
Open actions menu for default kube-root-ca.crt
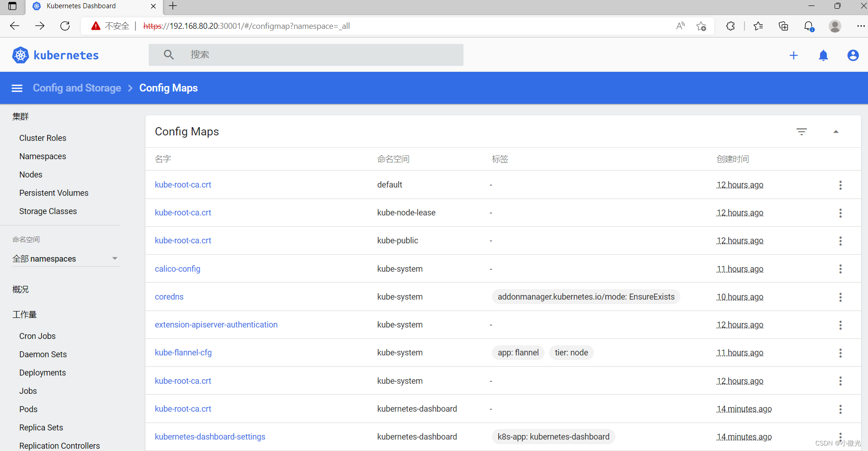841,185
